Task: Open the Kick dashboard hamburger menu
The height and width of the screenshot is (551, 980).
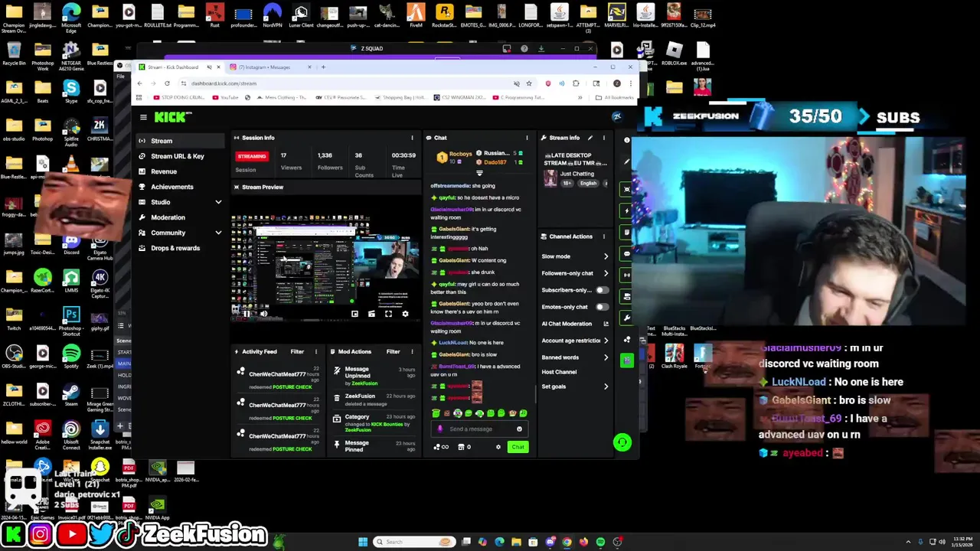Action: coord(143,117)
